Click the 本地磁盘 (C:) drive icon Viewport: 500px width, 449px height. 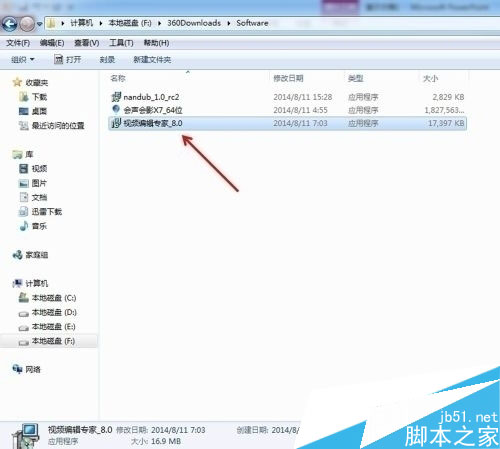coord(23,297)
